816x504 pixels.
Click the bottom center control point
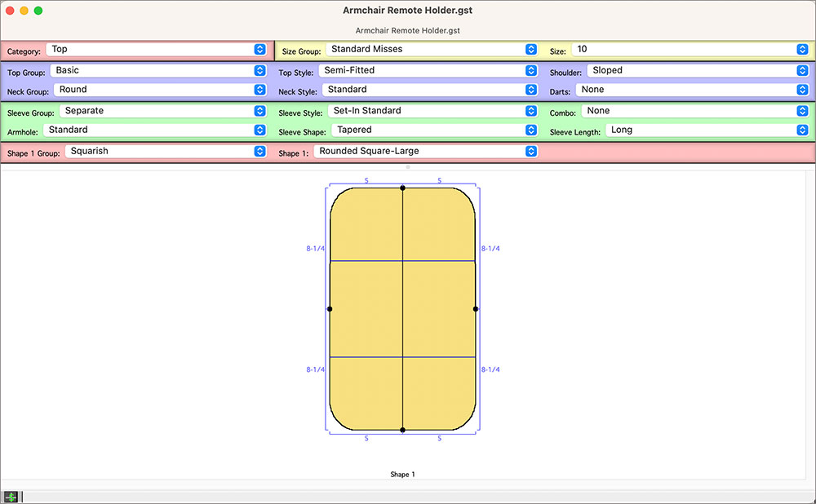pos(402,429)
